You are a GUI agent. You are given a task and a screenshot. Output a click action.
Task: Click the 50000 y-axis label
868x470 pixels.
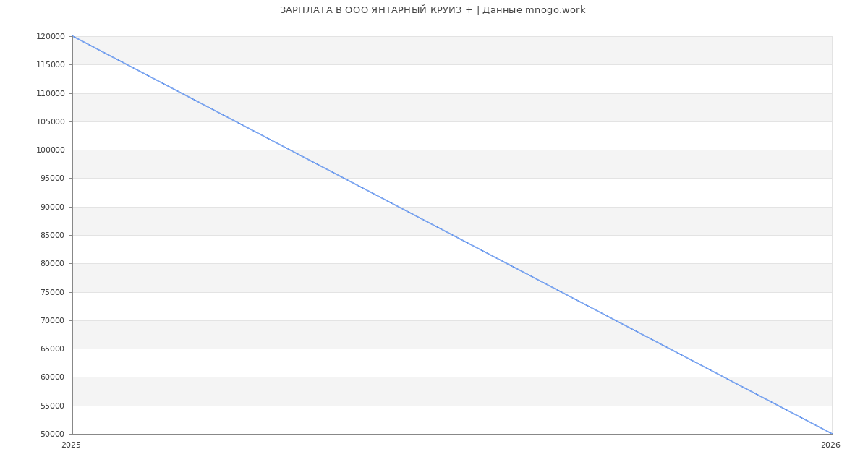52,435
